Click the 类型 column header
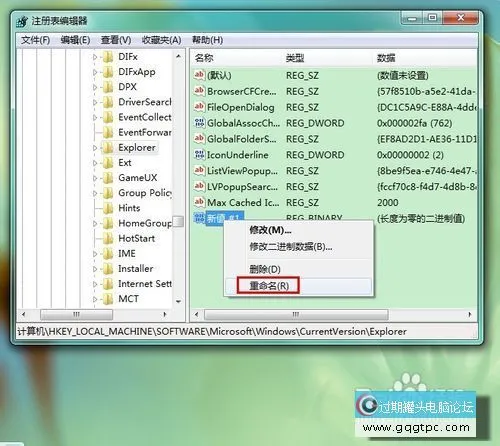The height and width of the screenshot is (446, 500). [327, 58]
